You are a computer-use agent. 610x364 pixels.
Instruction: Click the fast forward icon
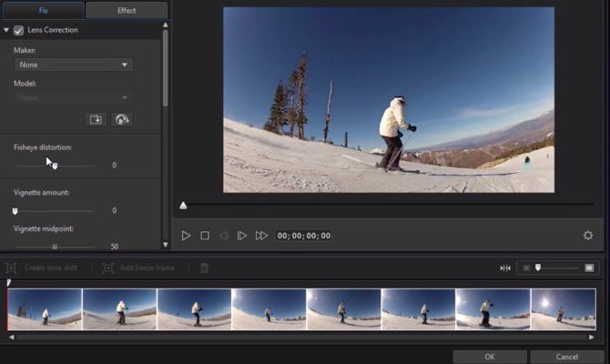coord(261,236)
